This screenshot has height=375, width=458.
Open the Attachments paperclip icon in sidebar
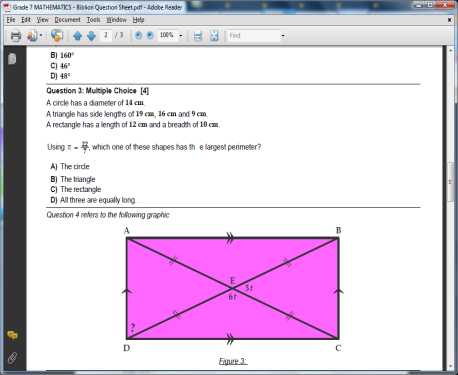tap(12, 358)
